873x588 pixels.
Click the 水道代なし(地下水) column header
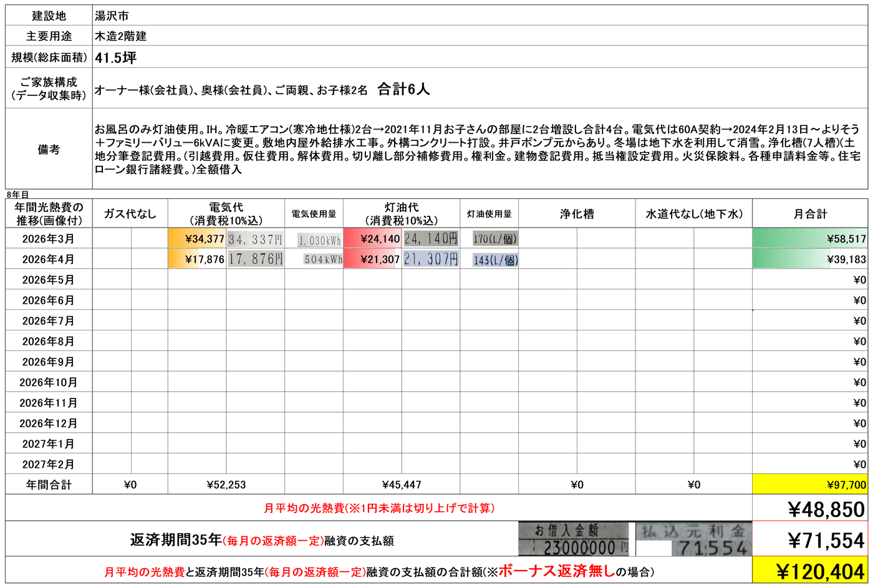pos(694,214)
